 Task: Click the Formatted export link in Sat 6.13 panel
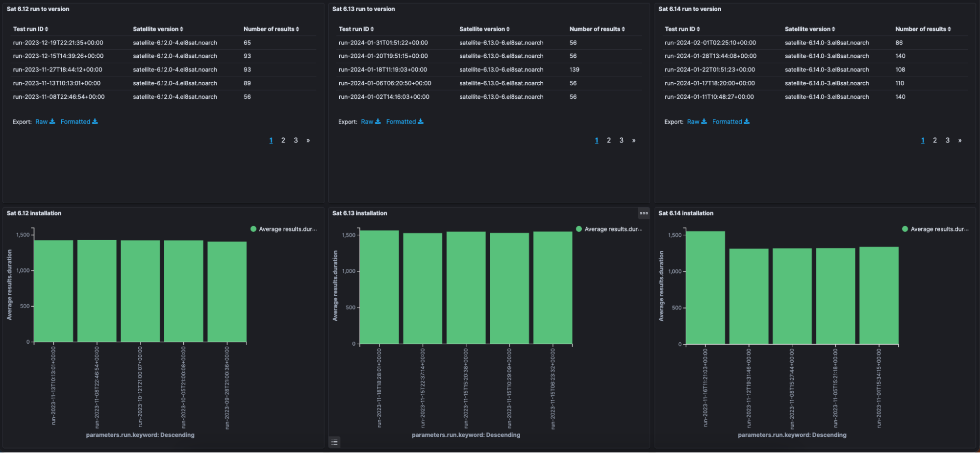pyautogui.click(x=401, y=121)
